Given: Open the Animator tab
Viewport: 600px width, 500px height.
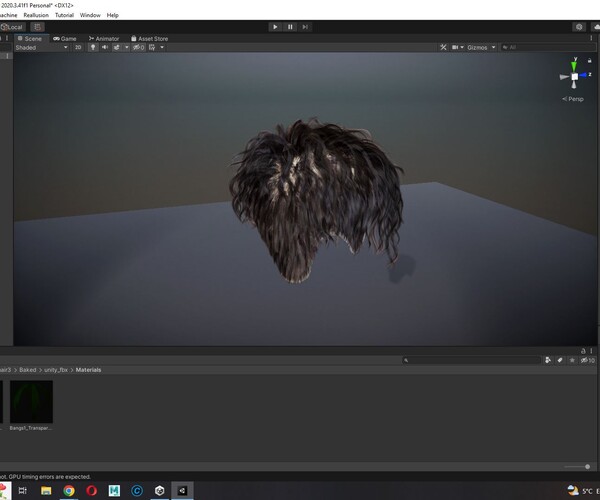Looking at the screenshot, I should (104, 39).
